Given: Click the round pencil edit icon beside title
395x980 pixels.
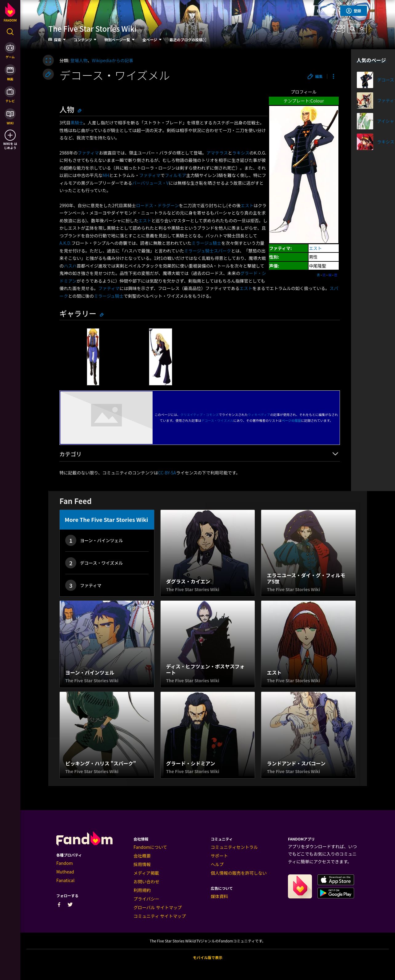Looking at the screenshot, I should (48, 75).
